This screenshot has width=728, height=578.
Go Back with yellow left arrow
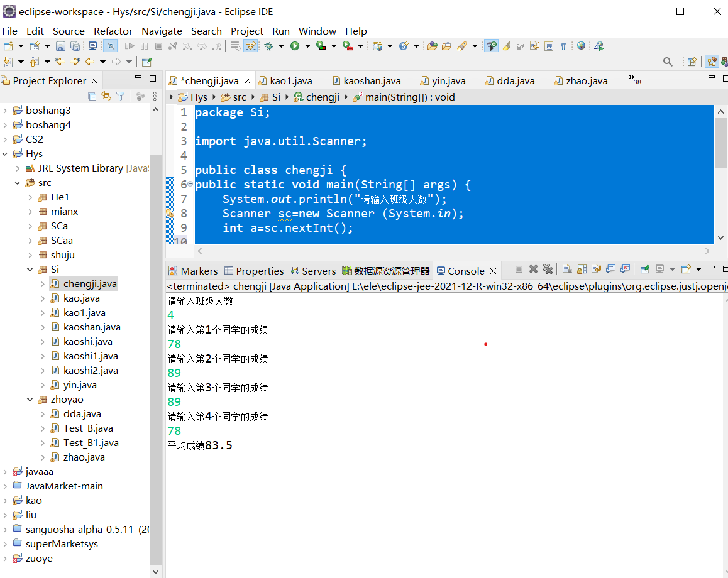click(90, 61)
